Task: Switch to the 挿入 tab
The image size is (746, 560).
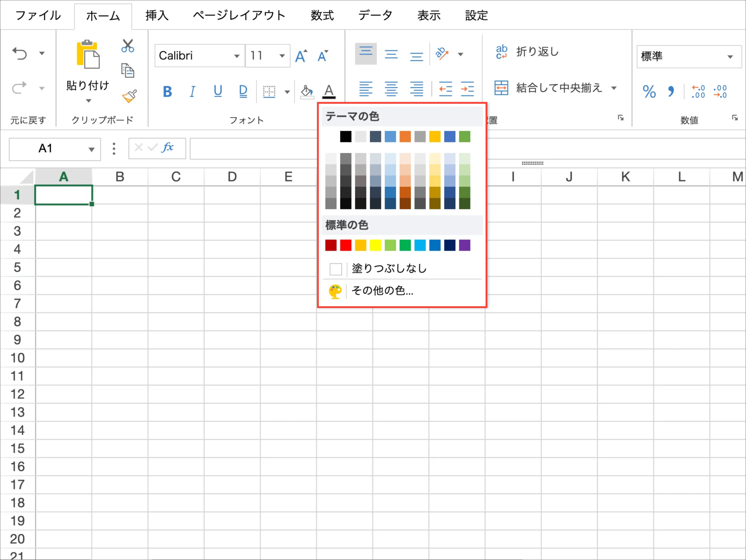Action: pyautogui.click(x=157, y=16)
